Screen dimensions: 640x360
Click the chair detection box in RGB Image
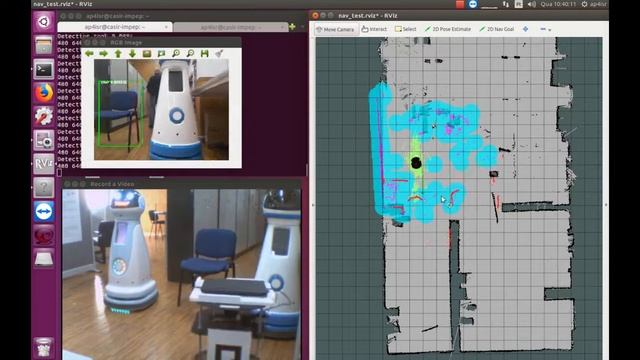120,113
